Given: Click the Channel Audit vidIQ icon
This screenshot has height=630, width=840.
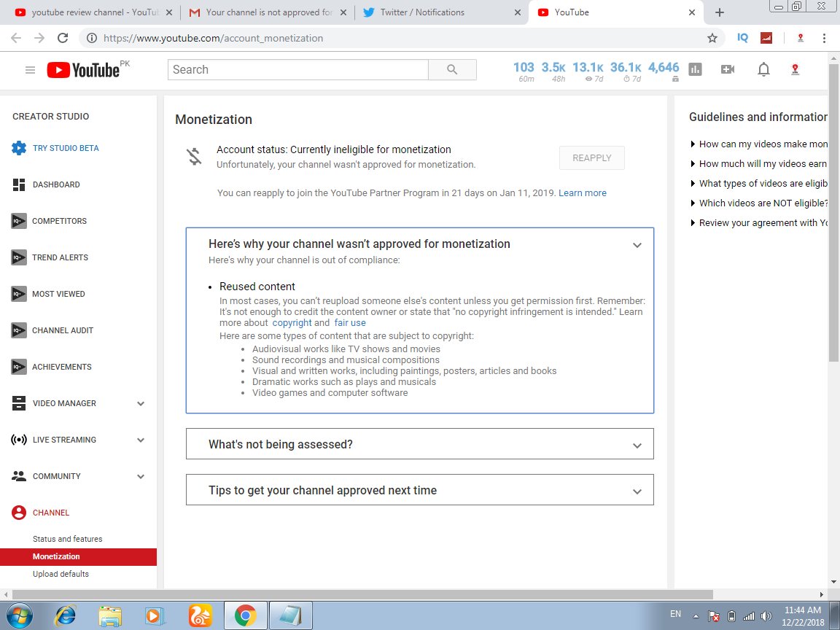Looking at the screenshot, I should click(19, 330).
